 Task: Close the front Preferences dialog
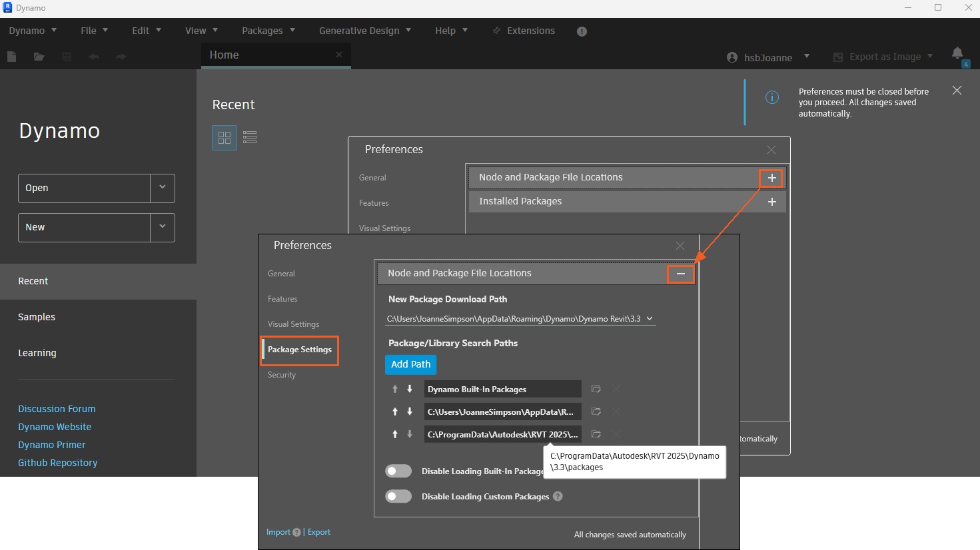tap(680, 246)
